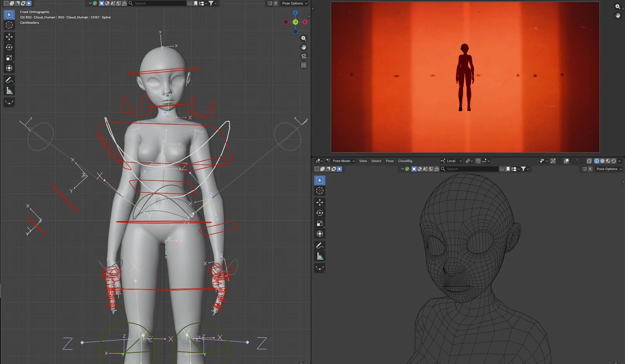Open Pose Options dropdown in the wireframe viewport

[x=609, y=169]
